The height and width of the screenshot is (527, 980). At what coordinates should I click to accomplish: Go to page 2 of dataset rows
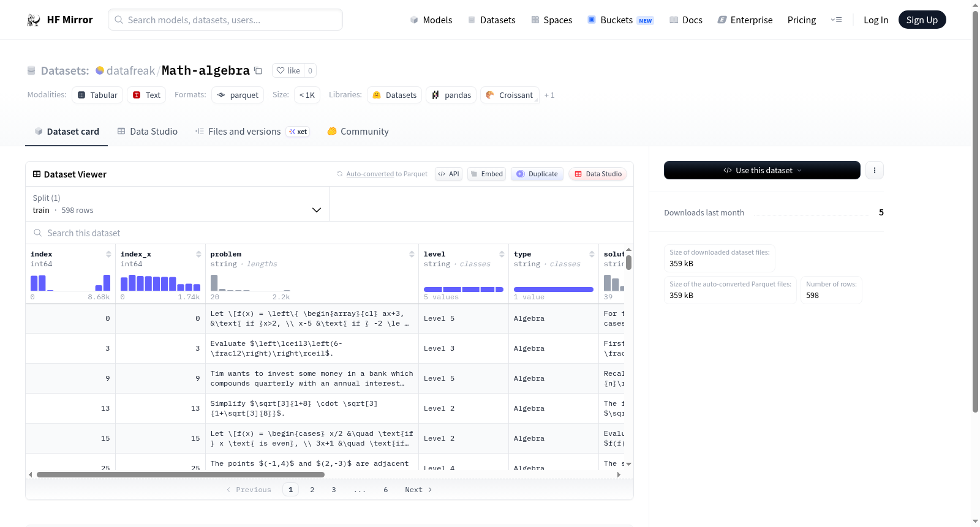click(312, 490)
